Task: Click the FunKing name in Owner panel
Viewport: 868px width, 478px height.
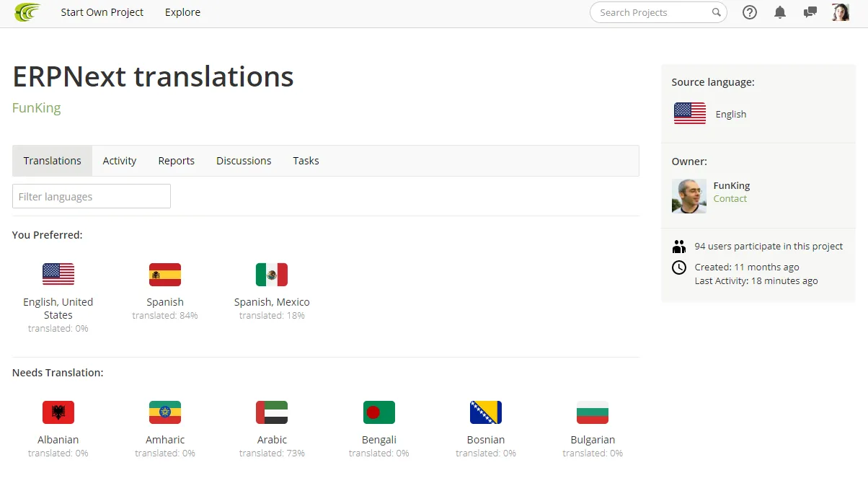Action: pyautogui.click(x=732, y=185)
